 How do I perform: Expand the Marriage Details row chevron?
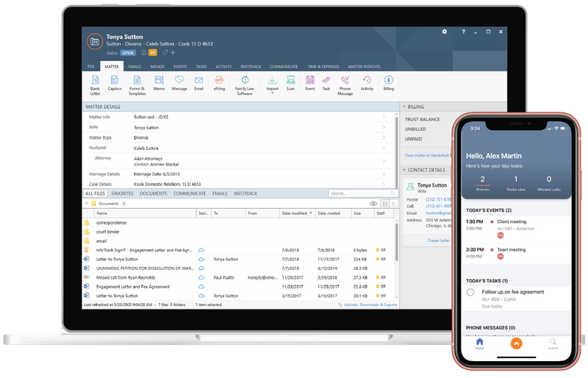[384, 174]
